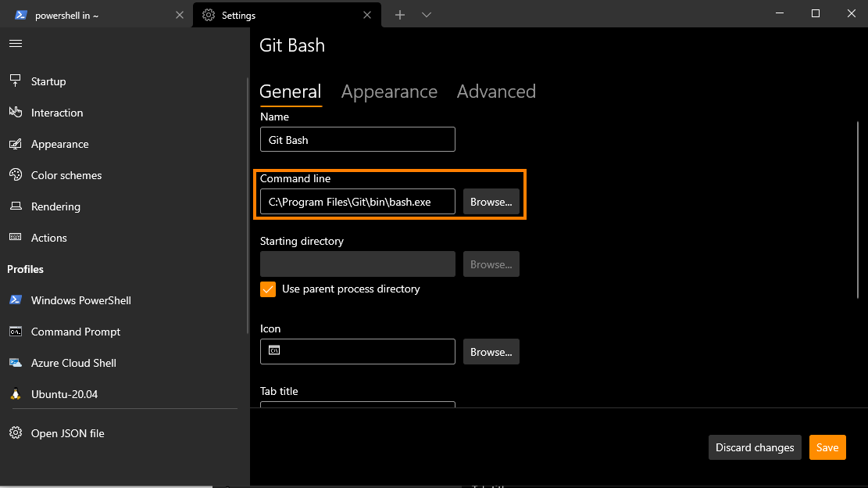Click the Rendering laptop icon
This screenshot has height=488, width=868.
(x=16, y=206)
